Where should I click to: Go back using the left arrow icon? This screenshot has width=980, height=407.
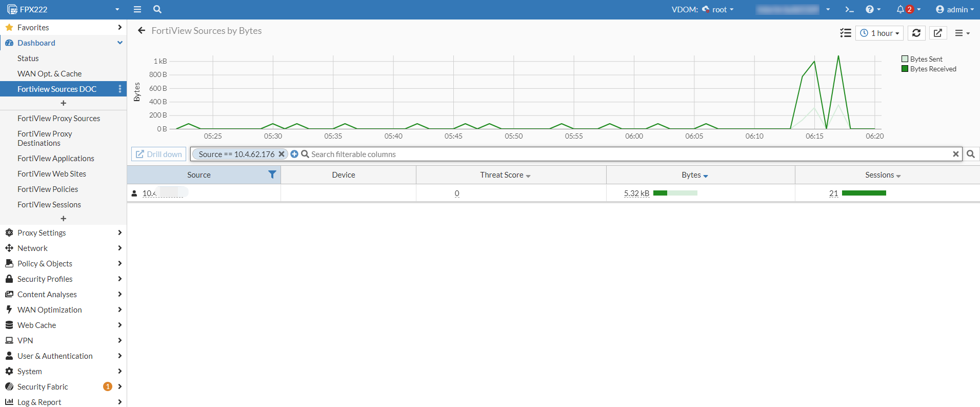pos(142,31)
